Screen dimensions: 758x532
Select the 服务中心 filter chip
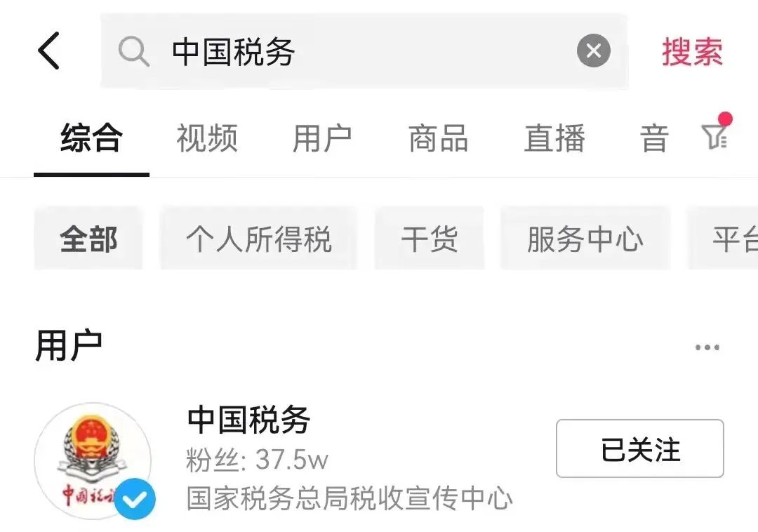click(585, 238)
